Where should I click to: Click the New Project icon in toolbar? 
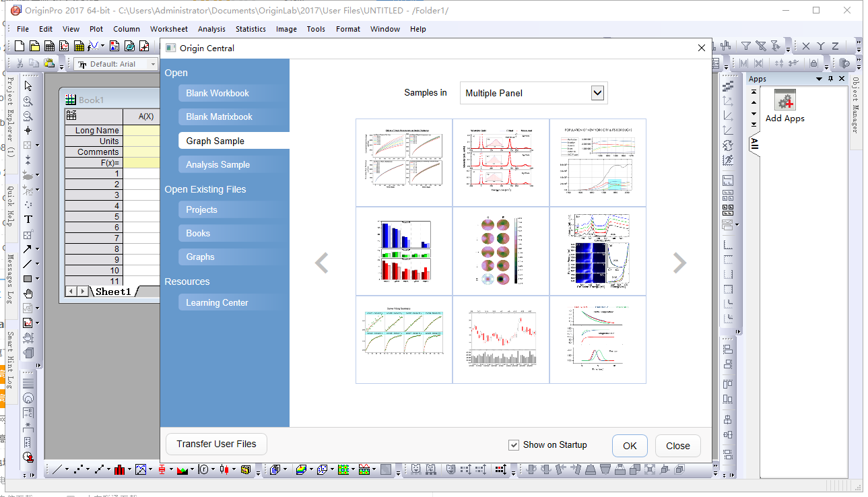pos(20,46)
